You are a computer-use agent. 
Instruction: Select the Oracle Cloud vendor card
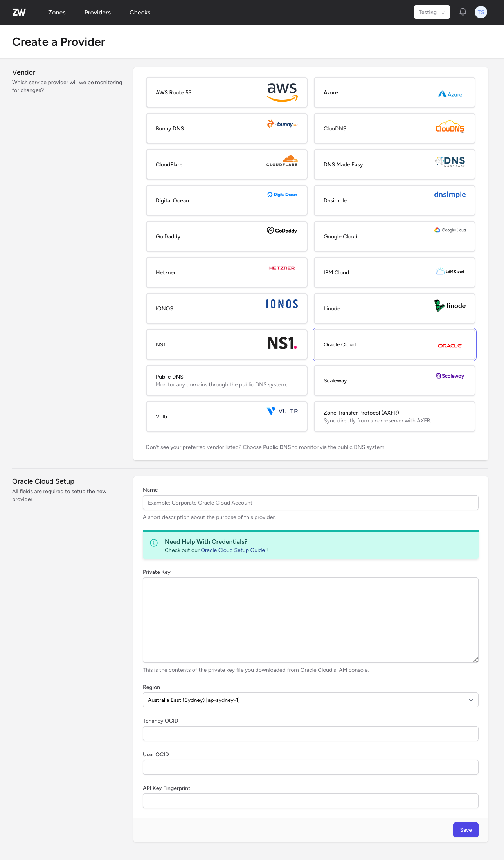coord(394,344)
